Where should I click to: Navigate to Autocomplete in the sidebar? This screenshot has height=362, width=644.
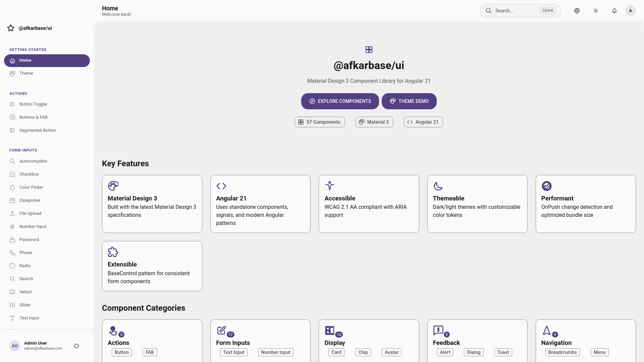point(47,161)
